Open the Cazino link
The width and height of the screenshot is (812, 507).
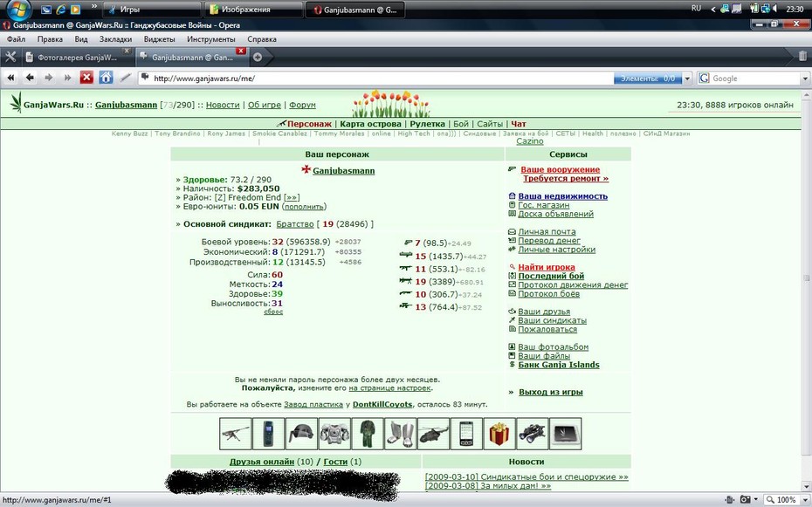point(530,141)
